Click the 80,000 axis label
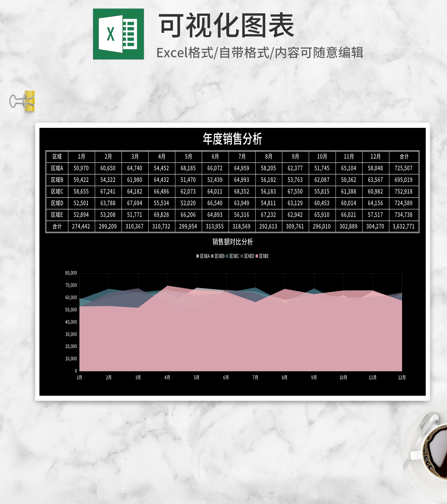Screen dimensions: 447x504 (x=71, y=273)
